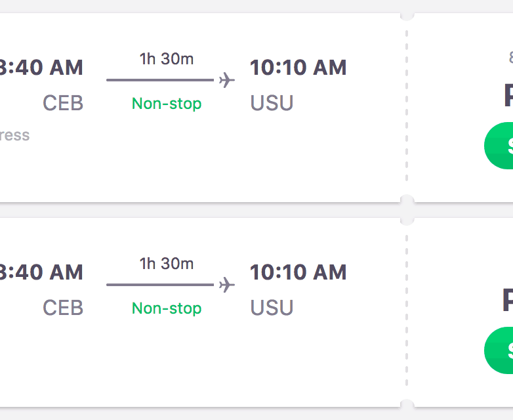Click the price on the first flight card

click(508, 96)
